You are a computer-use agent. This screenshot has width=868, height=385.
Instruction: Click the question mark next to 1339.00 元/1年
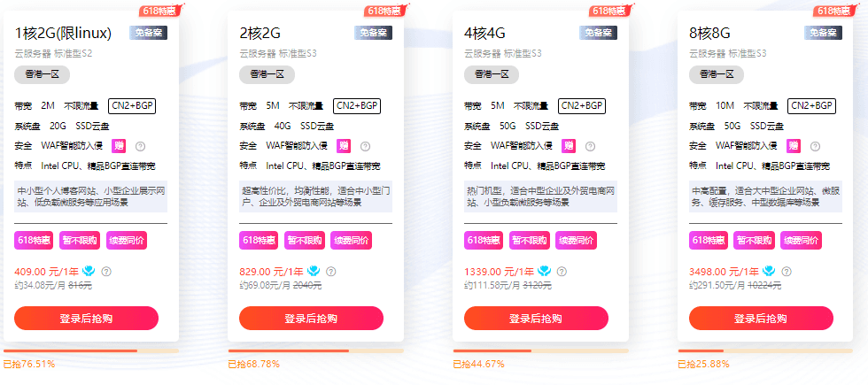tap(562, 272)
